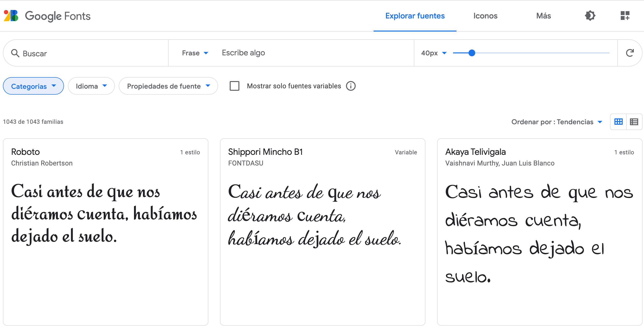Image resolution: width=644 pixels, height=330 pixels.
Task: Click the search magnifier icon
Action: (x=15, y=53)
